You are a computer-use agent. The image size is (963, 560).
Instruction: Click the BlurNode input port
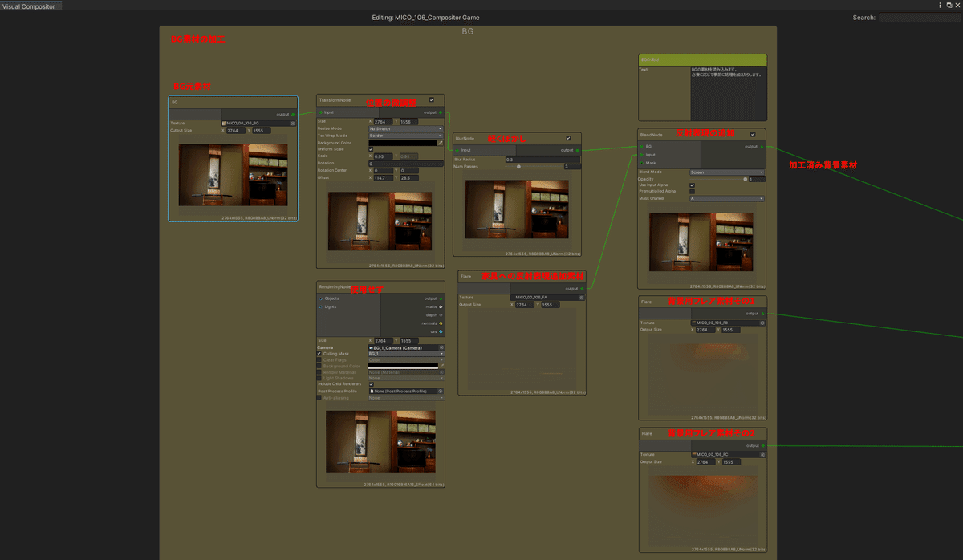pyautogui.click(x=457, y=150)
